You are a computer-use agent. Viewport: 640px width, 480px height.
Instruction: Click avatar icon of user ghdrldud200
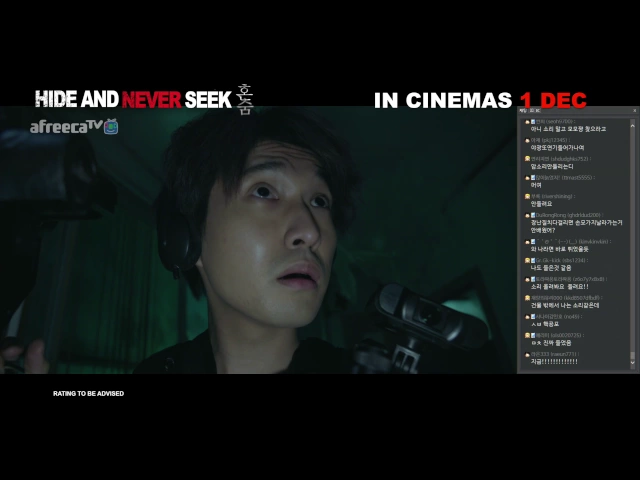tap(527, 215)
